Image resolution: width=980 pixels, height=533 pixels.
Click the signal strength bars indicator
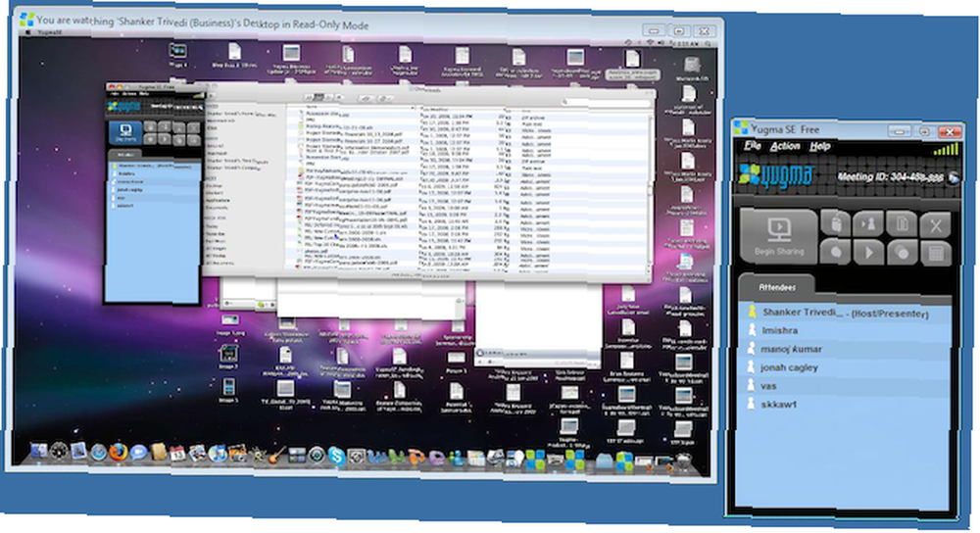click(x=946, y=149)
